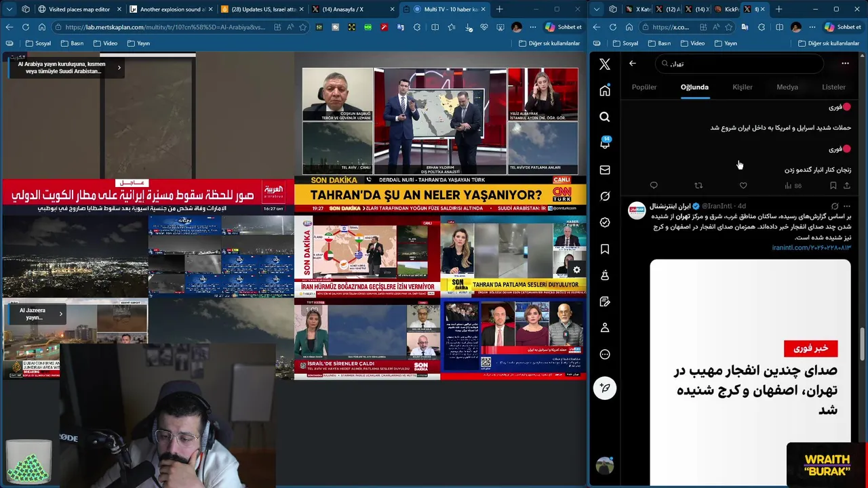Open downloads icon in left browser
Image resolution: width=868 pixels, height=488 pixels.
pos(469,27)
